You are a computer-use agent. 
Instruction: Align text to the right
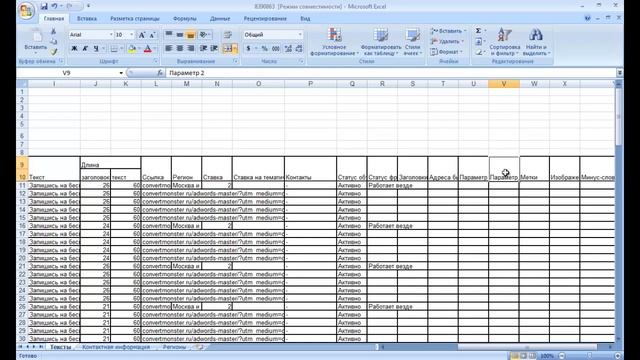pyautogui.click(x=191, y=49)
